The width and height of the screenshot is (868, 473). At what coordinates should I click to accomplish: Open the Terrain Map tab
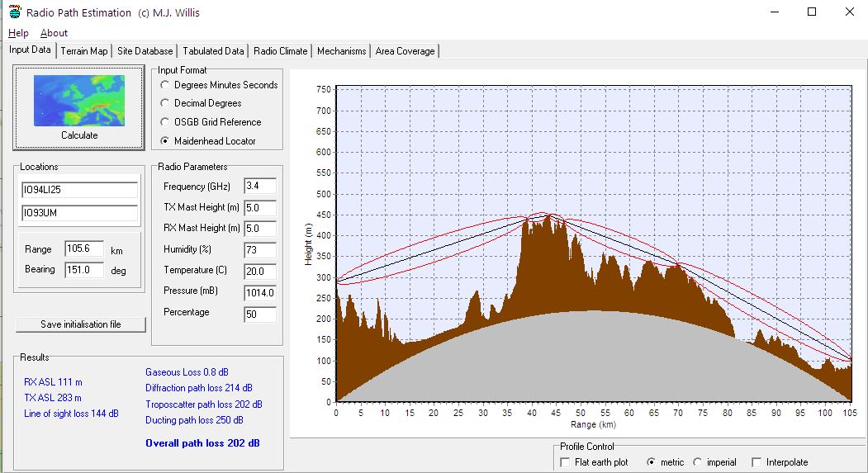[x=84, y=51]
